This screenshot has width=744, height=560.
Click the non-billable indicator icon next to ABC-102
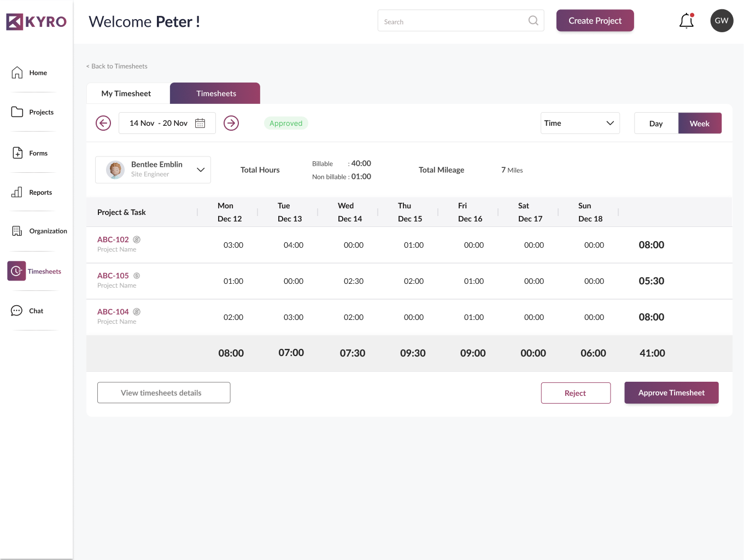137,239
